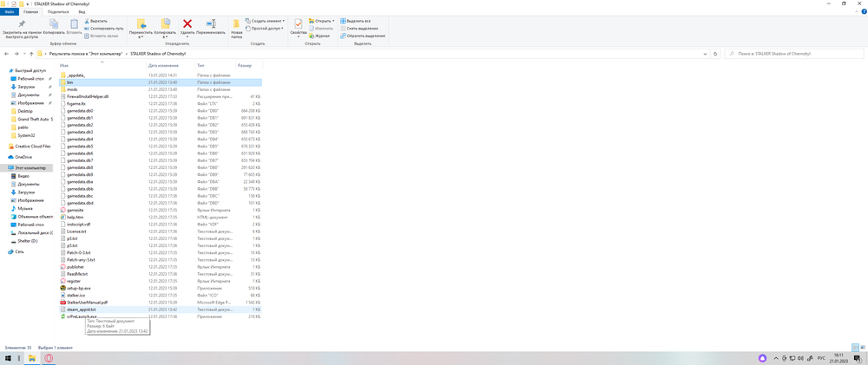868x365 pixels.
Task: Open the notification center icon
Action: [x=857, y=358]
